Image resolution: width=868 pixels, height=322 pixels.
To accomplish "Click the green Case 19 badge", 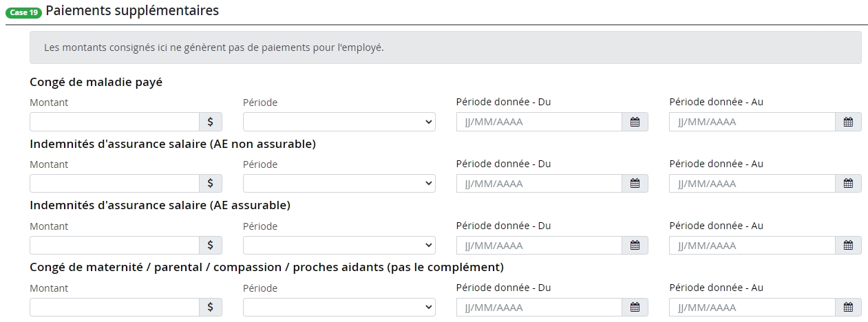I will tap(23, 12).
